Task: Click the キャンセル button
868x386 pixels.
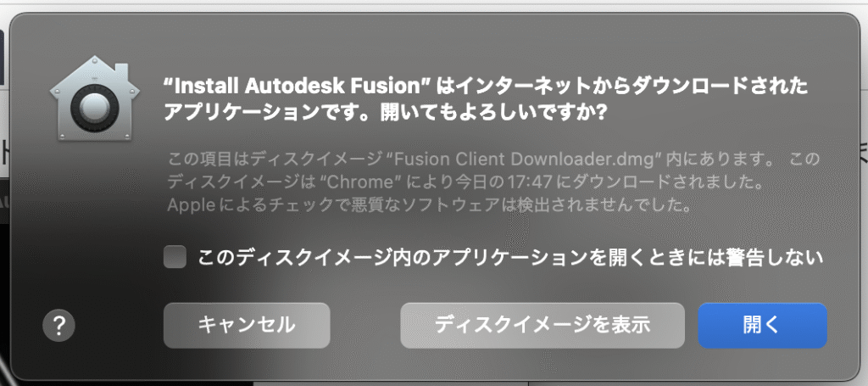Action: coord(247,325)
